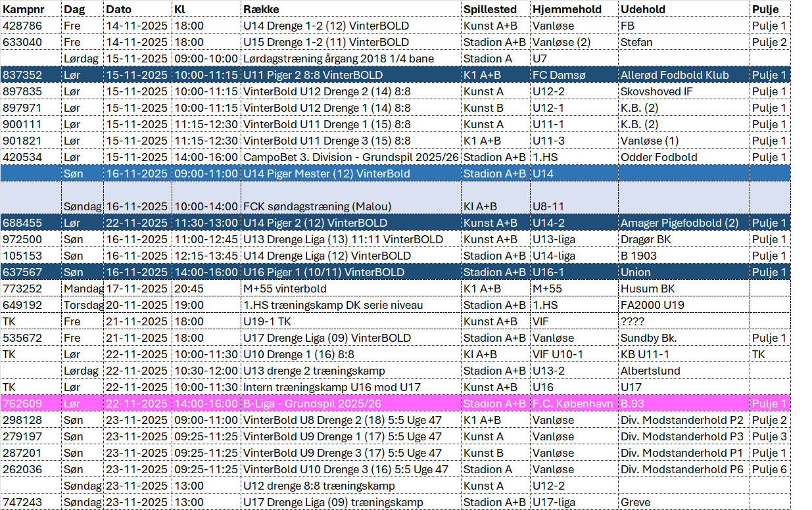812x510 pixels.
Task: Select the "Række" column header
Action: 261,10
